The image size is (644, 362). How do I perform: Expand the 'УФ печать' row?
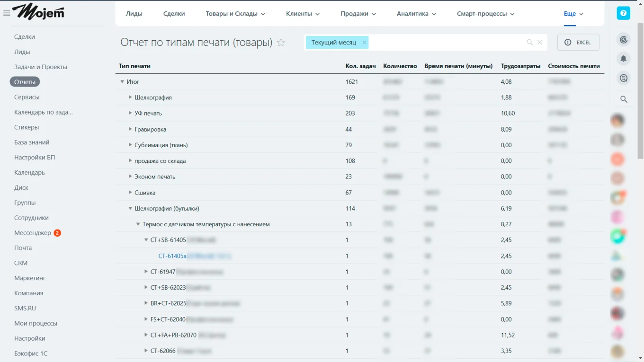coord(130,113)
